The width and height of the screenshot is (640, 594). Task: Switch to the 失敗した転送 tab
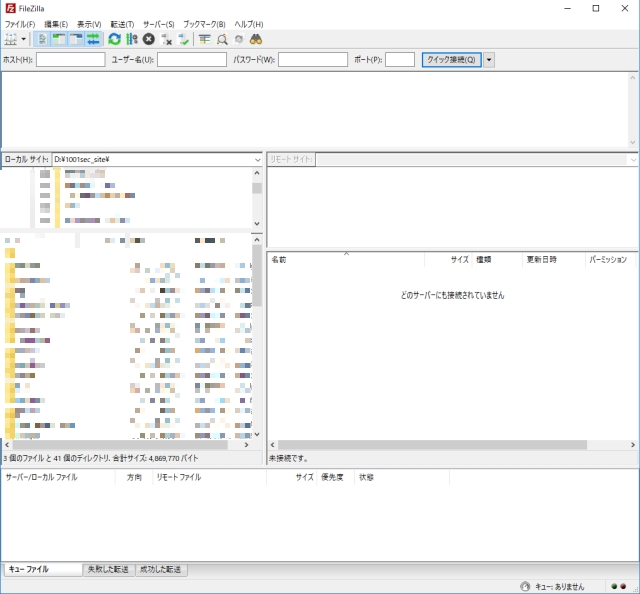(108, 569)
